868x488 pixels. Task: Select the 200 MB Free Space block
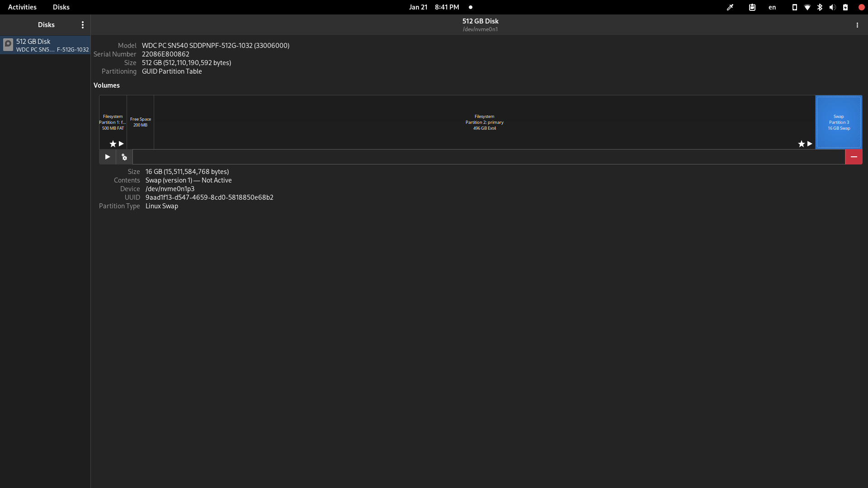tap(140, 122)
